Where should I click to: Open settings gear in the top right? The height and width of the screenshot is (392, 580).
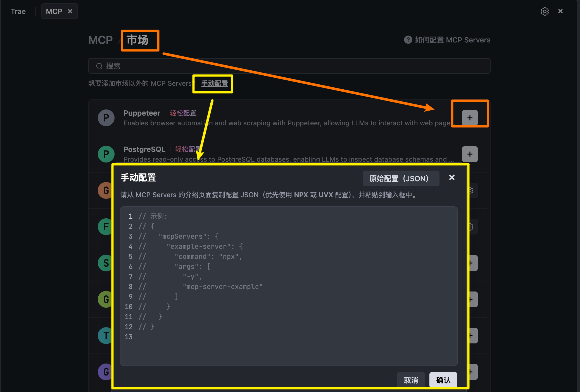[545, 11]
